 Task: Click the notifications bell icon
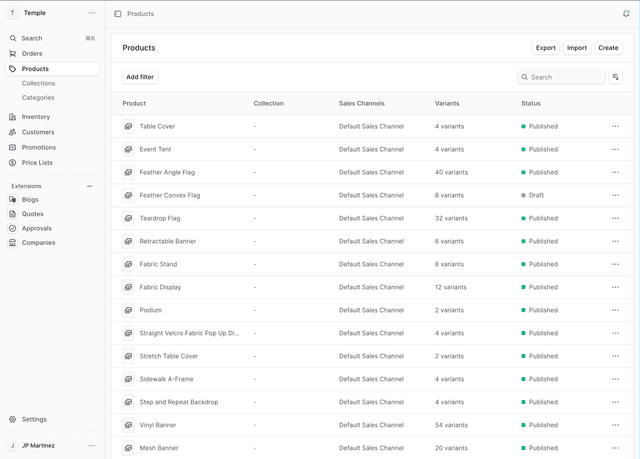tap(626, 14)
